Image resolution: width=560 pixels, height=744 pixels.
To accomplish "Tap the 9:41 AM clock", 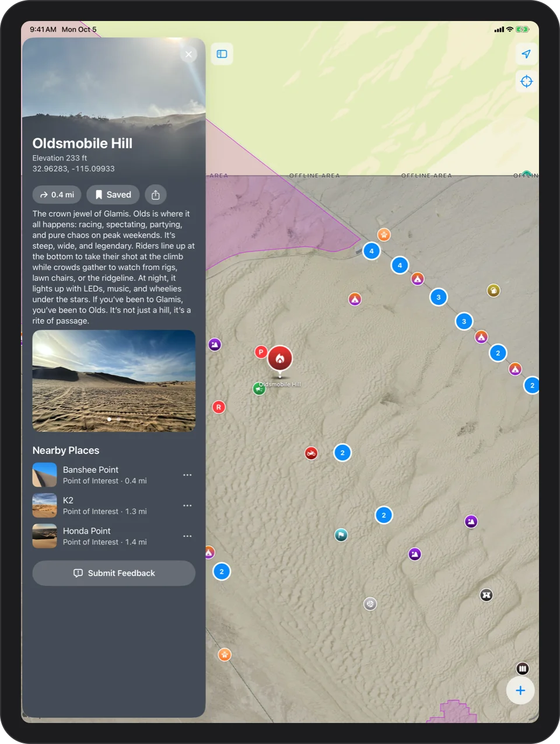I will click(43, 29).
